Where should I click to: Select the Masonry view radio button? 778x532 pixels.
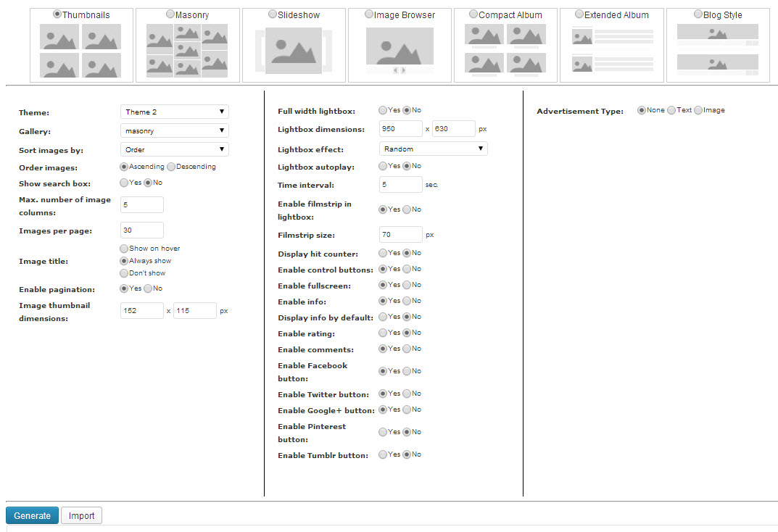[x=170, y=14]
